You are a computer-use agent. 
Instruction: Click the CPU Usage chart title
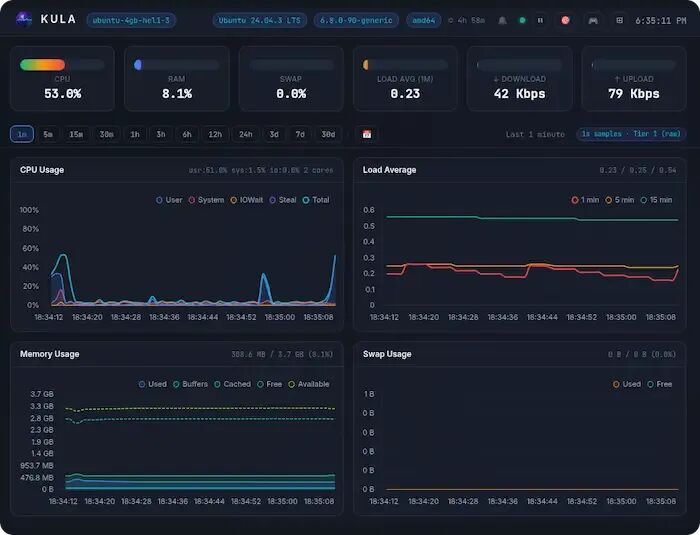(42, 170)
